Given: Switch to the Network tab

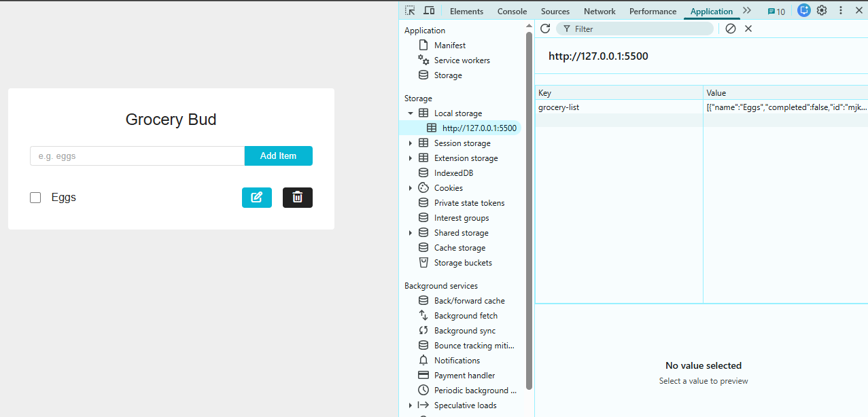Looking at the screenshot, I should [600, 12].
